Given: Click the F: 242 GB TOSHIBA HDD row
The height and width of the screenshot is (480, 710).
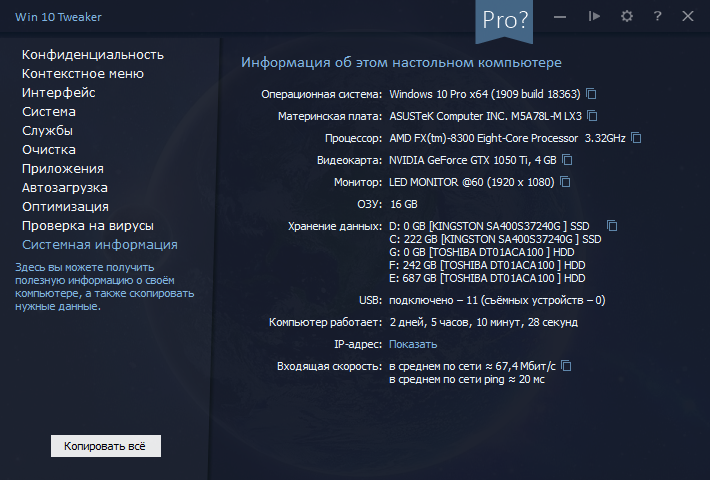Looking at the screenshot, I should (487, 265).
